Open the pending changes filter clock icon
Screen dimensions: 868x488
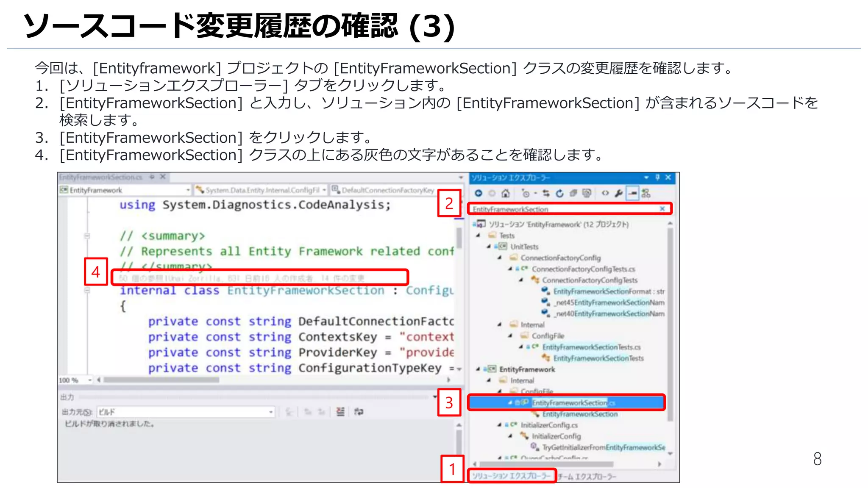[x=526, y=194]
